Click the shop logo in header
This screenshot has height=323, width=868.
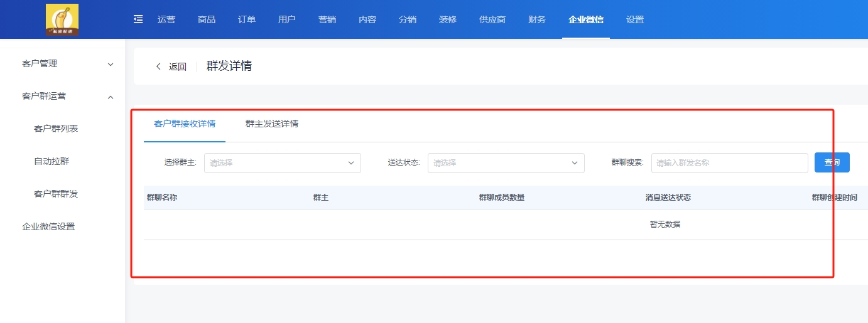click(62, 19)
